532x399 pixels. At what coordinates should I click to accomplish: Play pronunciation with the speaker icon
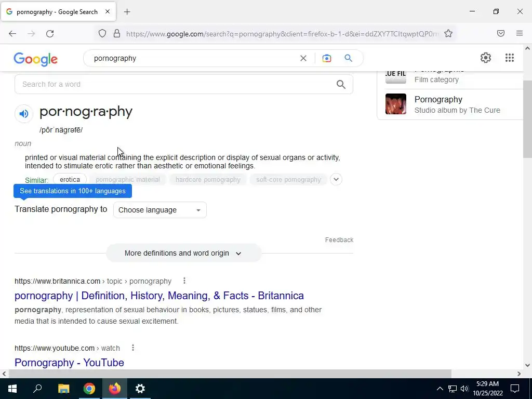[x=24, y=114]
